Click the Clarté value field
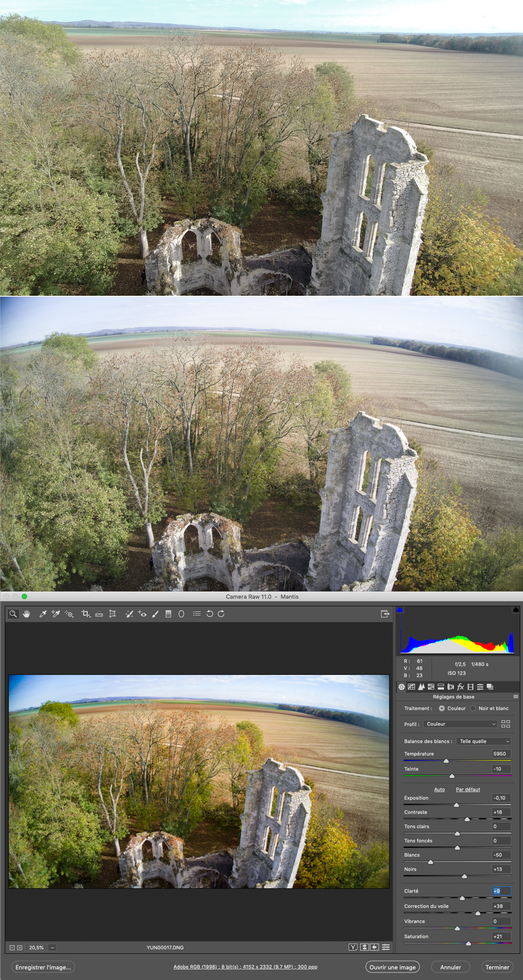523x980 pixels. click(501, 891)
